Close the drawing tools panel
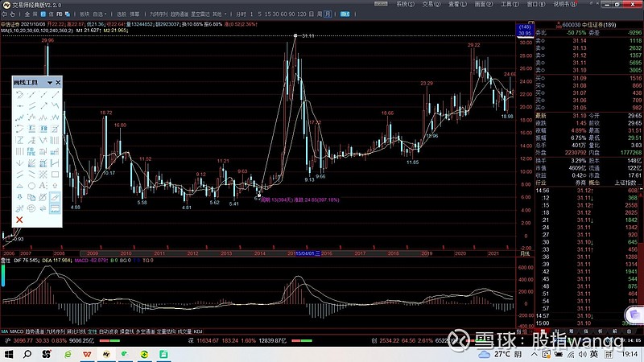 click(58, 83)
